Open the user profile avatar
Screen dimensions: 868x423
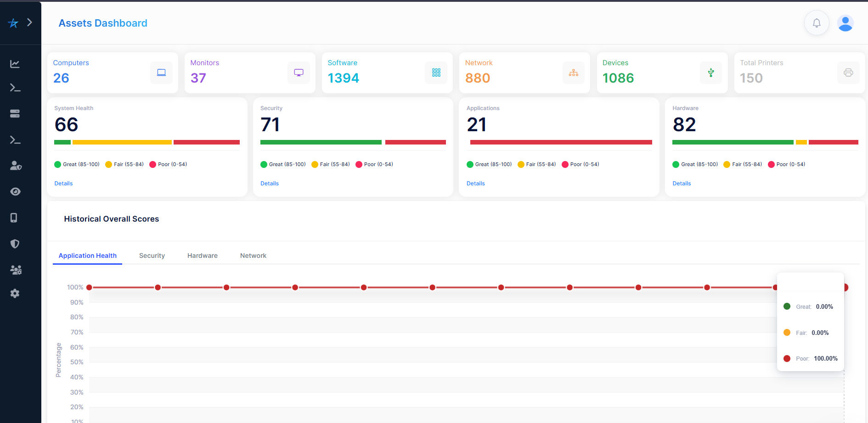[x=845, y=23]
